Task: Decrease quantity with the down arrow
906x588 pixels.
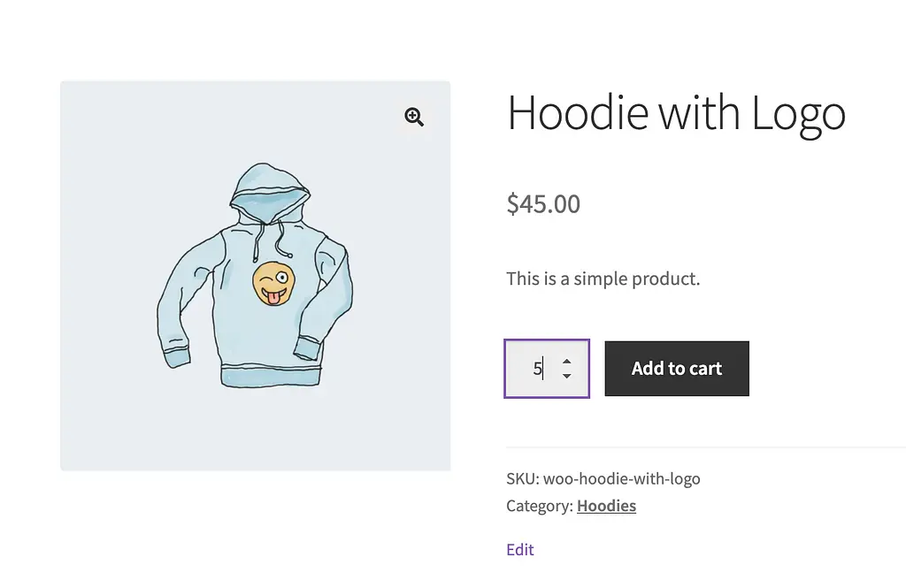Action: click(566, 376)
